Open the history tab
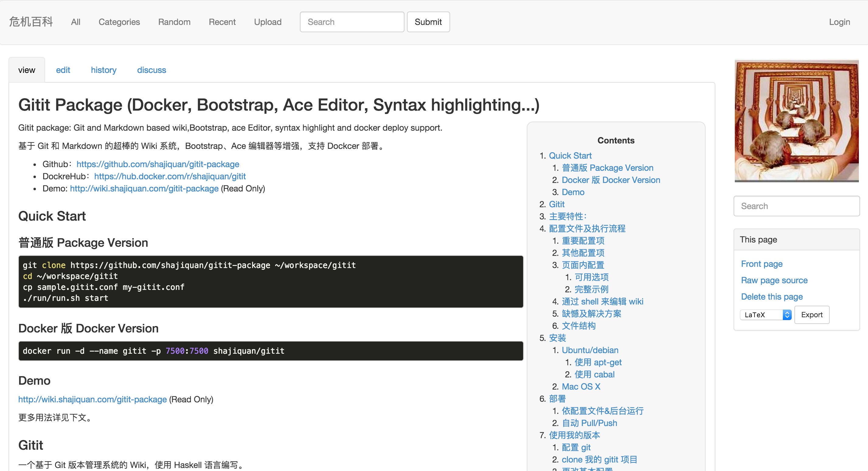The width and height of the screenshot is (868, 471). (103, 70)
